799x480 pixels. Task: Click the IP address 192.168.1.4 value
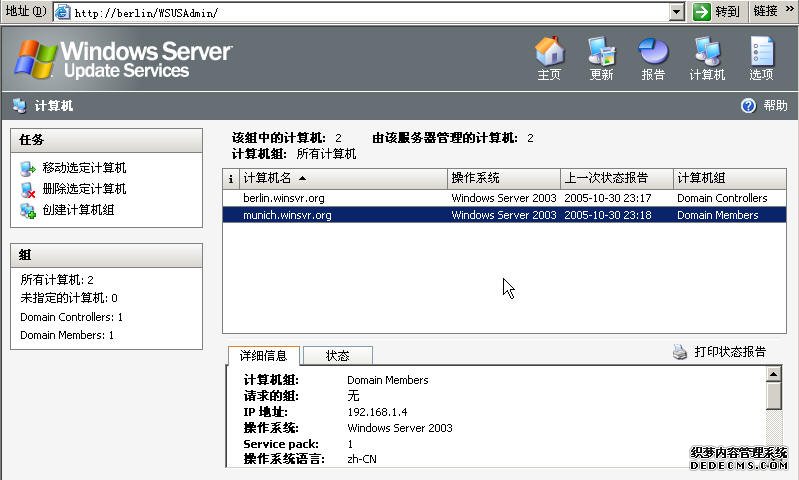click(377, 412)
